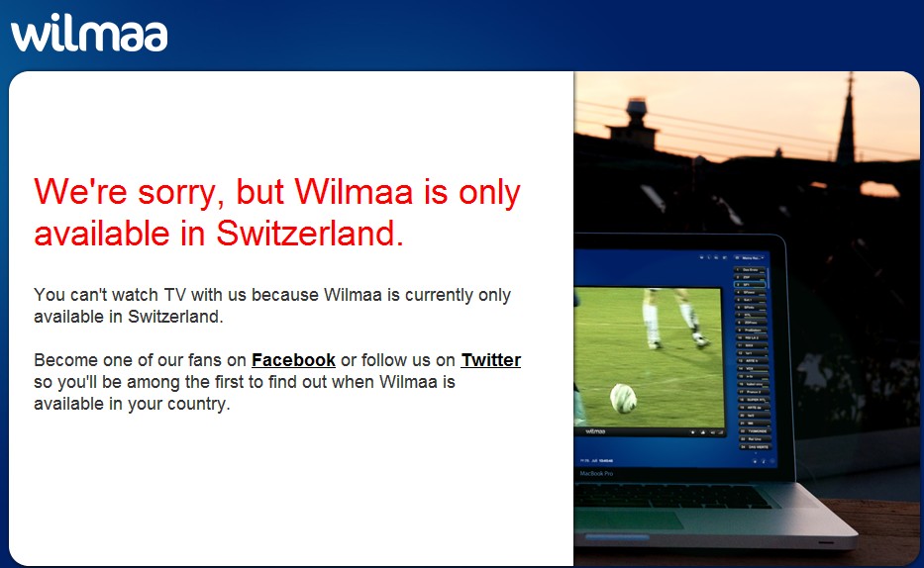Image resolution: width=924 pixels, height=568 pixels.
Task: Select the Das Erste channel in the list
Action: [x=750, y=269]
